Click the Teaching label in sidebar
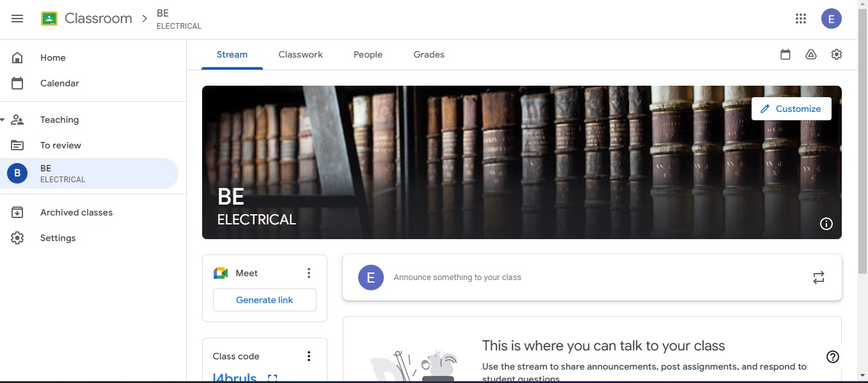868x383 pixels. (x=59, y=120)
